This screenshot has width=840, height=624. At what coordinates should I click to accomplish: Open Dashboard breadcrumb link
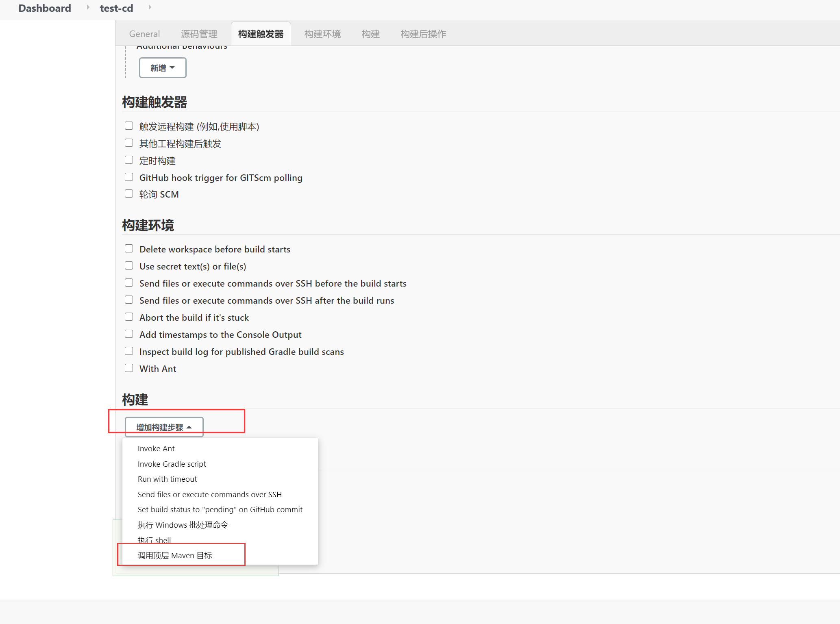coord(45,8)
